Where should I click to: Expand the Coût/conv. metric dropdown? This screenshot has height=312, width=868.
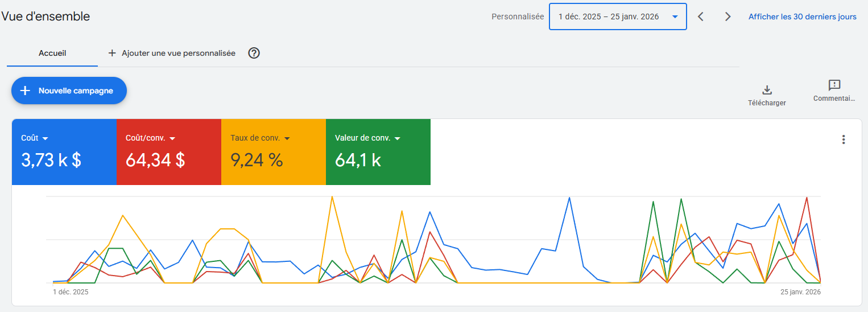[172, 138]
